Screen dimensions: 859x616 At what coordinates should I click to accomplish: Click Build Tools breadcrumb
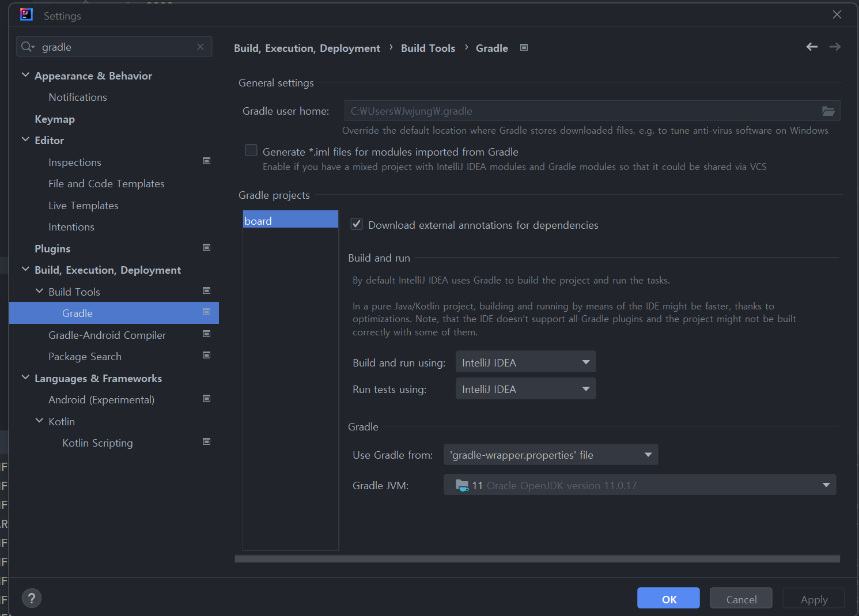tap(428, 48)
